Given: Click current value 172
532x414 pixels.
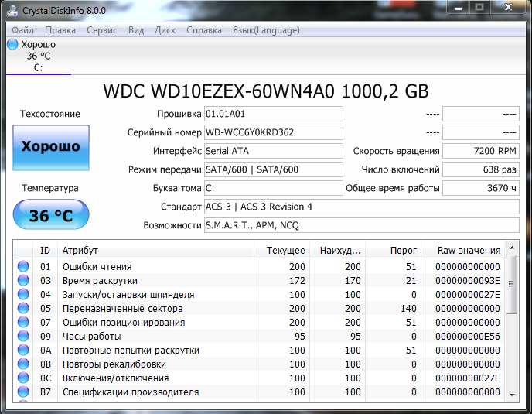Looking at the screenshot, I should (x=297, y=281).
